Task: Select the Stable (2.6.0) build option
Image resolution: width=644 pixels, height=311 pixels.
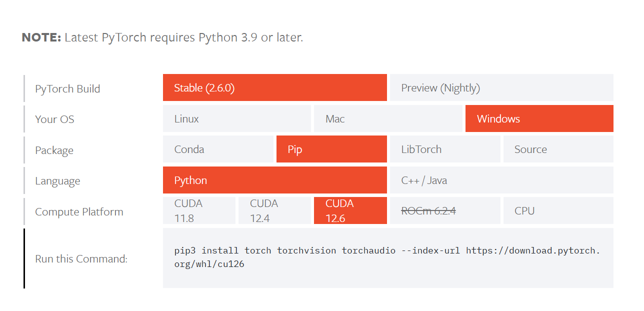Action: [274, 87]
